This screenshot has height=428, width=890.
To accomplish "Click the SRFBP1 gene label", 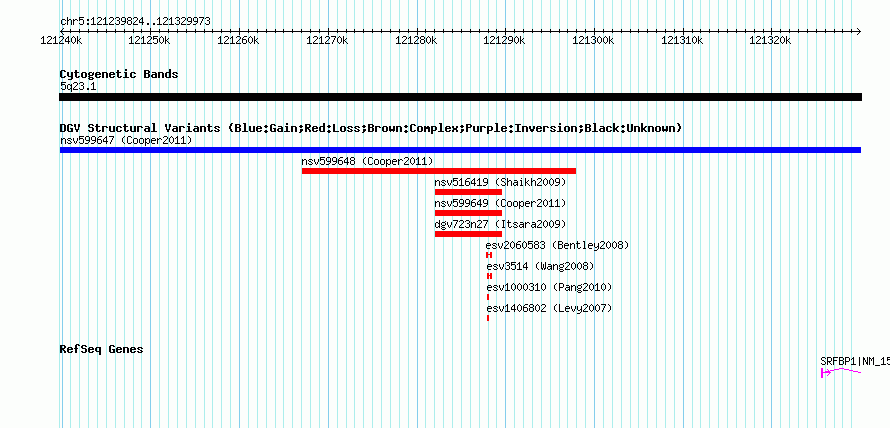I will (x=855, y=361).
